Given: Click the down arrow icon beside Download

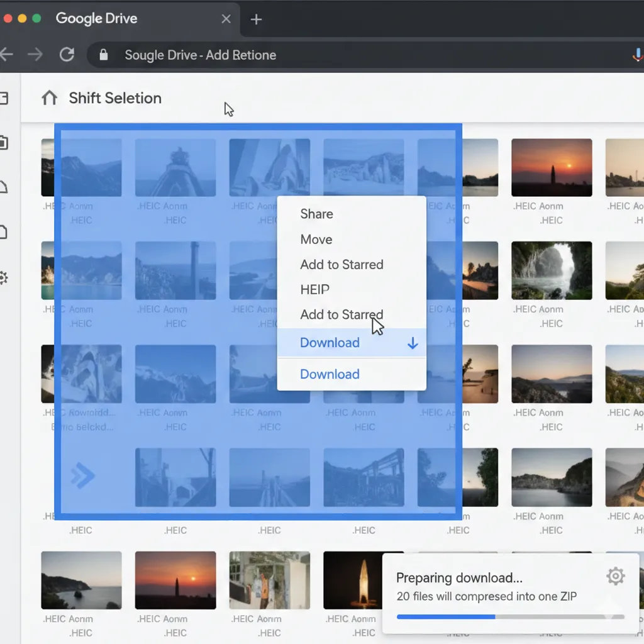Looking at the screenshot, I should pyautogui.click(x=413, y=343).
